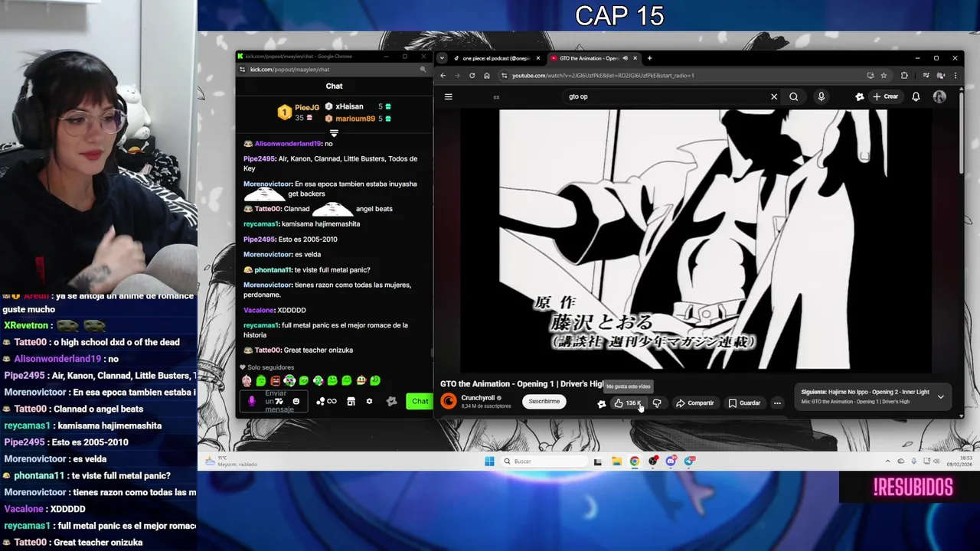This screenshot has height=551, width=980.
Task: Mute the GTO tab's audio speaker icon
Action: click(625, 58)
